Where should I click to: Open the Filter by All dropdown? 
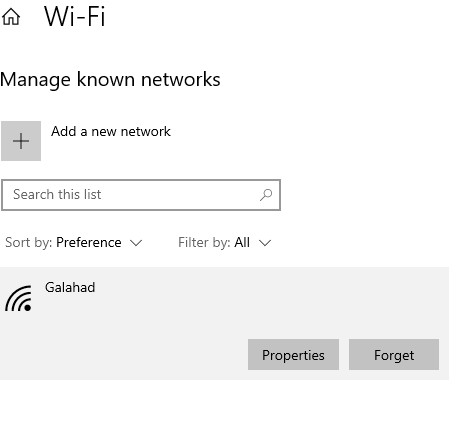(225, 242)
